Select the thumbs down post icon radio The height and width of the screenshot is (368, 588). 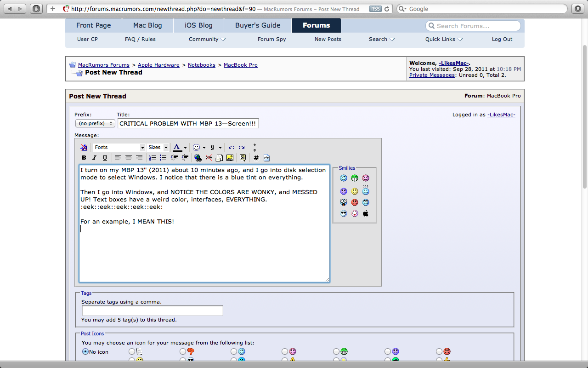[x=183, y=351]
